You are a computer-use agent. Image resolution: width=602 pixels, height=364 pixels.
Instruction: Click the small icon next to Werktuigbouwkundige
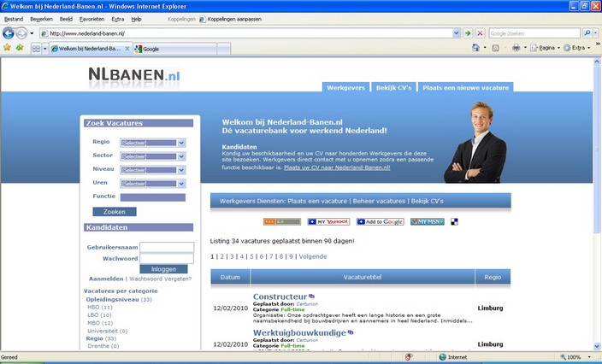click(351, 332)
